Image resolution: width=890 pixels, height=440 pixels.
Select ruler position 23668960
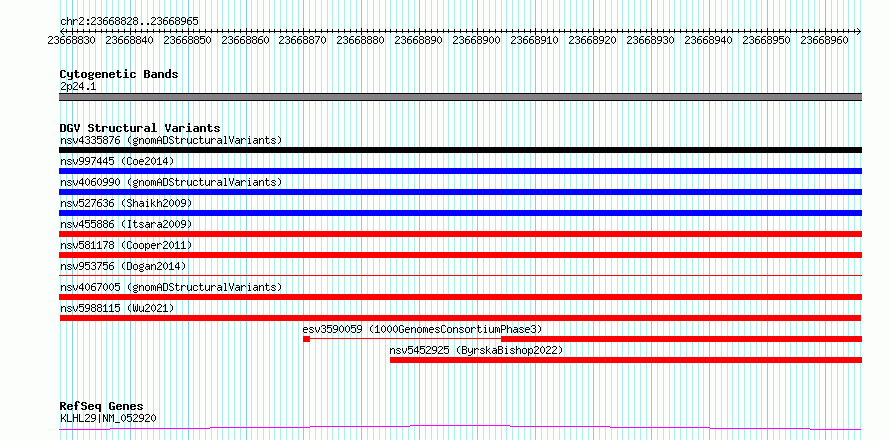824,40
